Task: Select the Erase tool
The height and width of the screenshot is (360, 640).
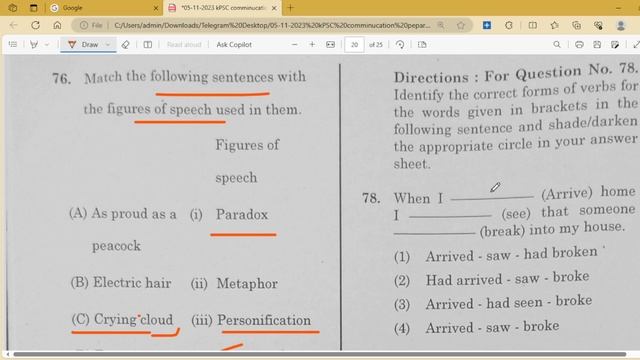Action: click(125, 44)
